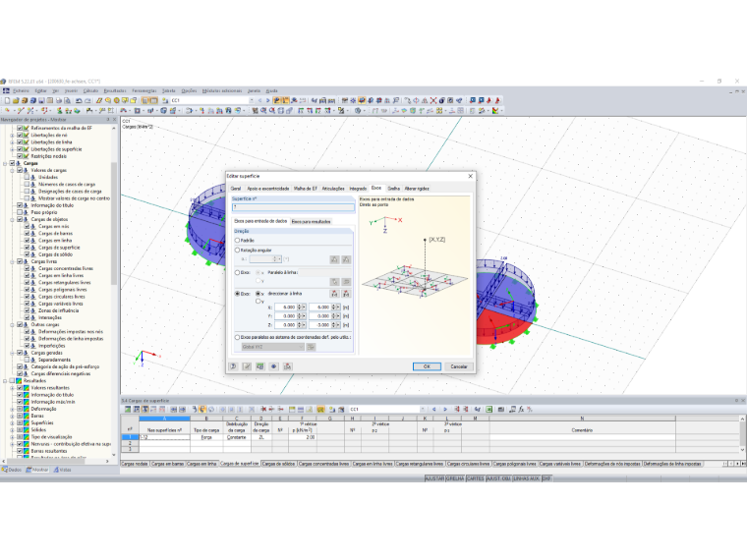The height and width of the screenshot is (560, 747).
Task: Open the Ficheiro menu
Action: (x=21, y=90)
